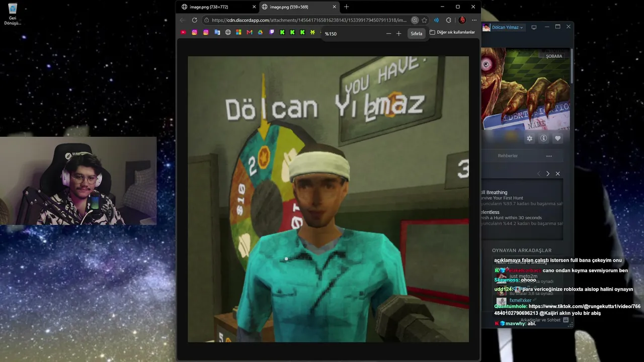Viewport: 644px width, 362px height.
Task: Click the OYNAYAN ARKADAŞLAR heading
Action: 522,250
